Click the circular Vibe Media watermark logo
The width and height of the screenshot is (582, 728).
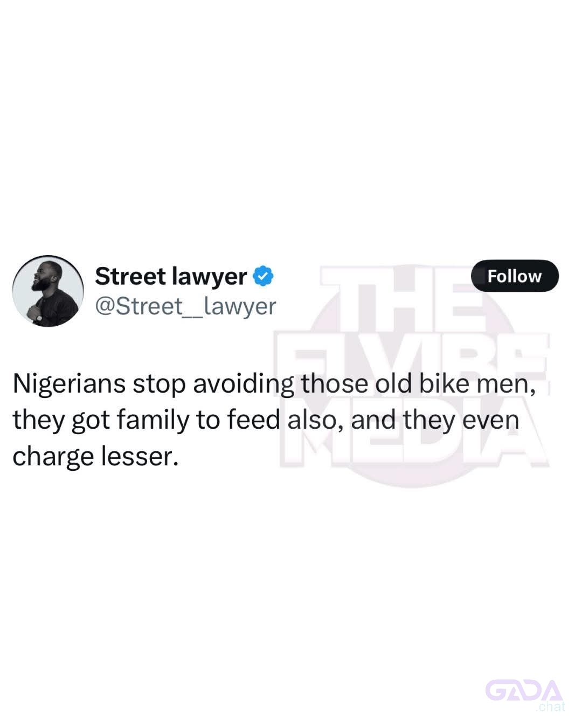click(415, 377)
